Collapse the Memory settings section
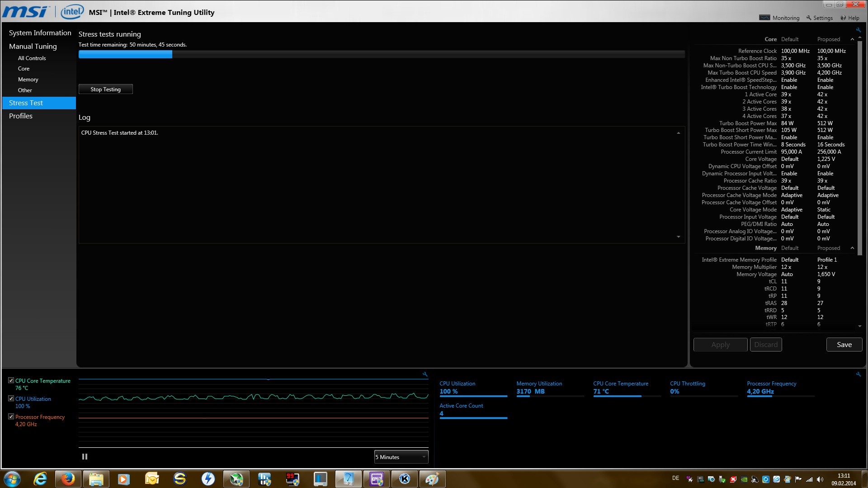The width and height of the screenshot is (868, 488). 852,248
